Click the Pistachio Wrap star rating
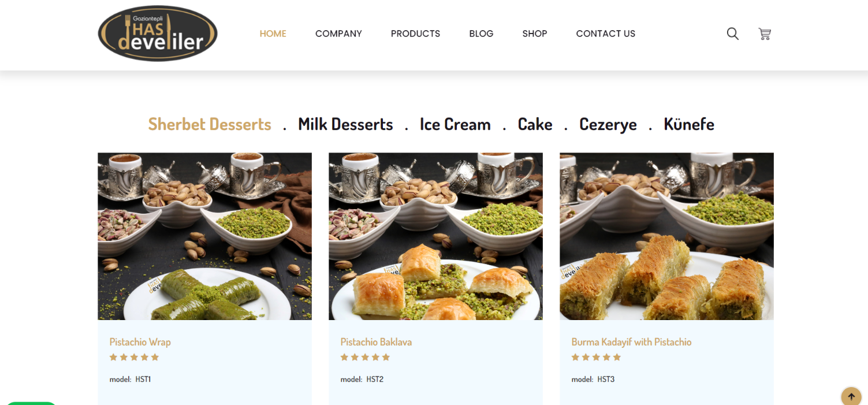The image size is (868, 405). pyautogui.click(x=134, y=357)
